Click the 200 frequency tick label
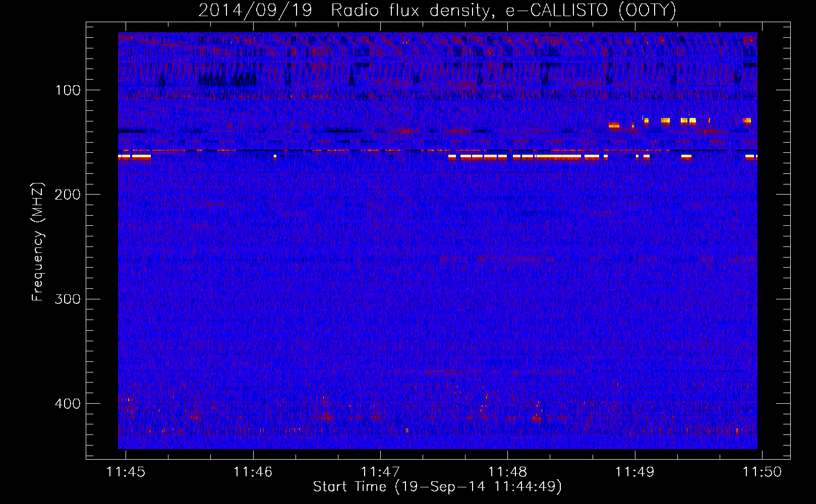The width and height of the screenshot is (816, 504). [68, 195]
